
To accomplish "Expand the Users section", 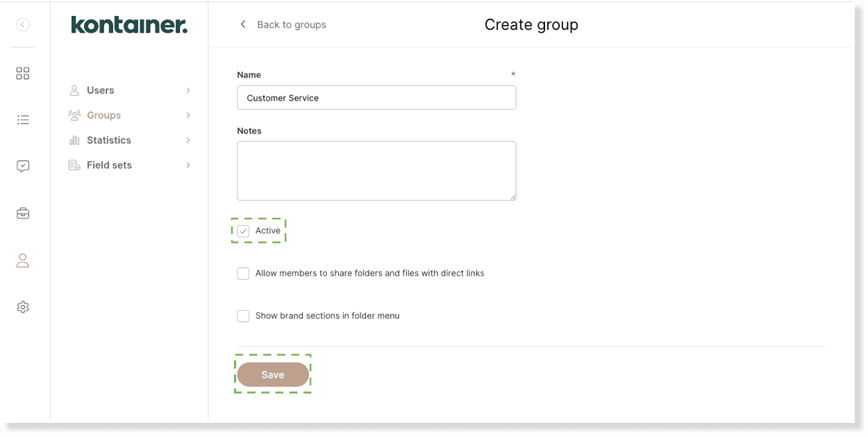I will [187, 90].
